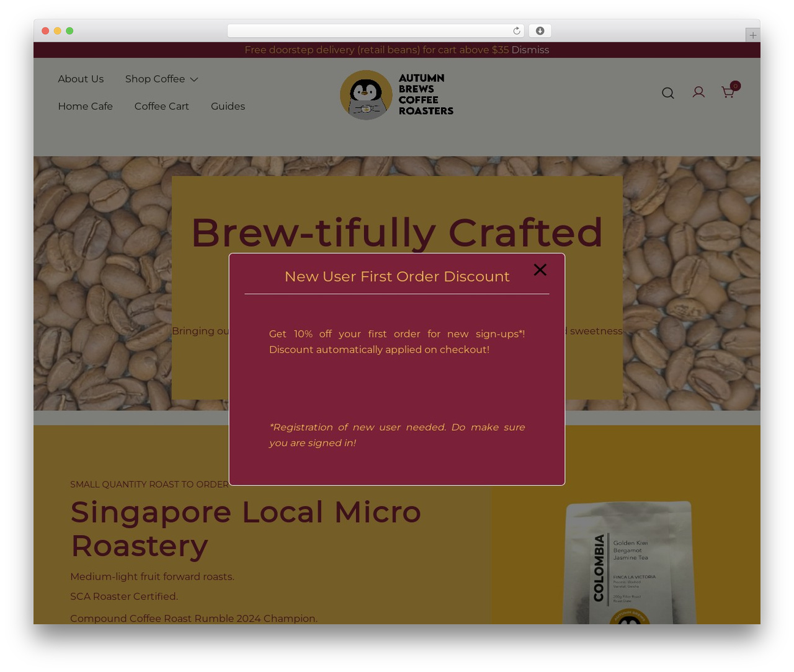Click the Singapore Local Micro Roastery heading
Viewport: 794px width, 672px height.
[x=246, y=529]
